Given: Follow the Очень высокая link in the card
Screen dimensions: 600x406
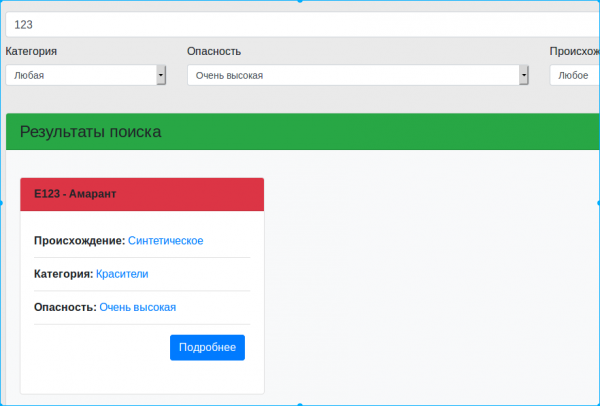Looking at the screenshot, I should [138, 307].
